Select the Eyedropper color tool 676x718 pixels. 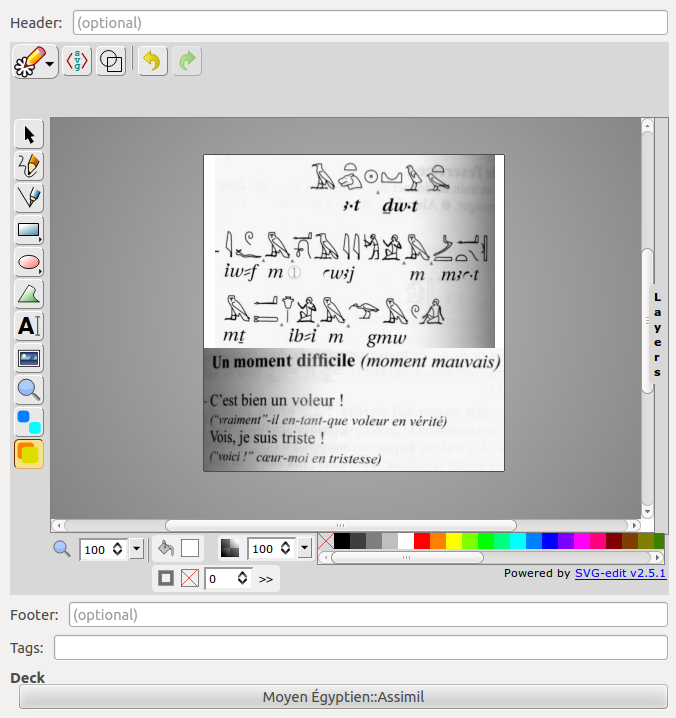click(29, 422)
